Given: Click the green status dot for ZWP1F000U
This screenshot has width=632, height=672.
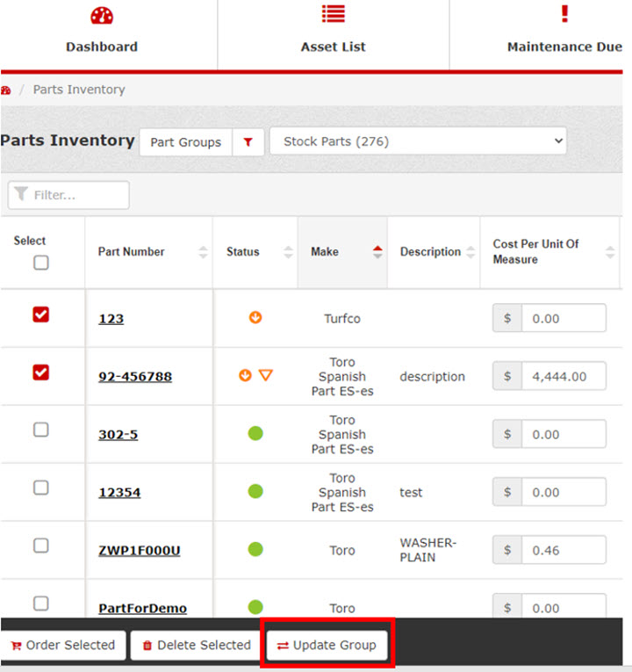Looking at the screenshot, I should tap(255, 550).
